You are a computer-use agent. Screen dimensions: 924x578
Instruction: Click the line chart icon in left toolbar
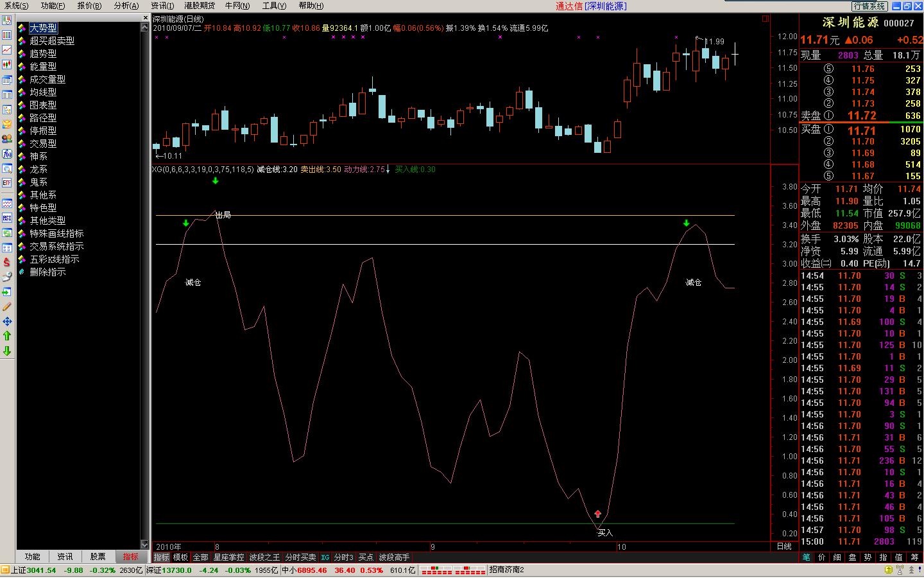[7, 49]
